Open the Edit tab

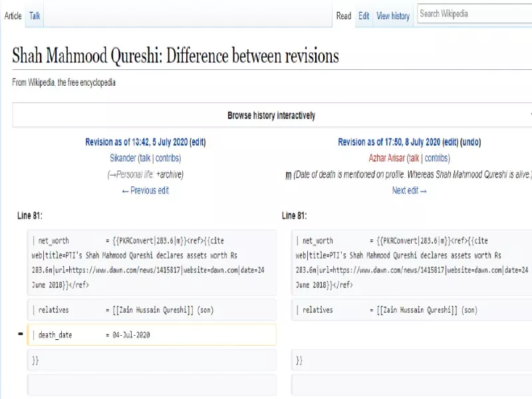[x=364, y=16]
